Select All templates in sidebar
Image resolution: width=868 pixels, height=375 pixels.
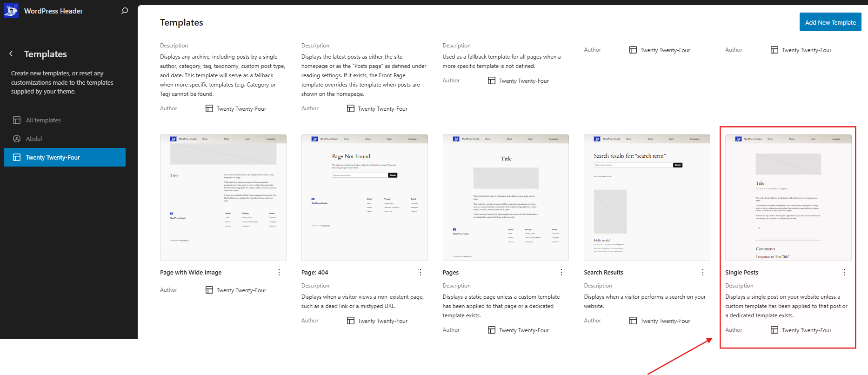(43, 120)
